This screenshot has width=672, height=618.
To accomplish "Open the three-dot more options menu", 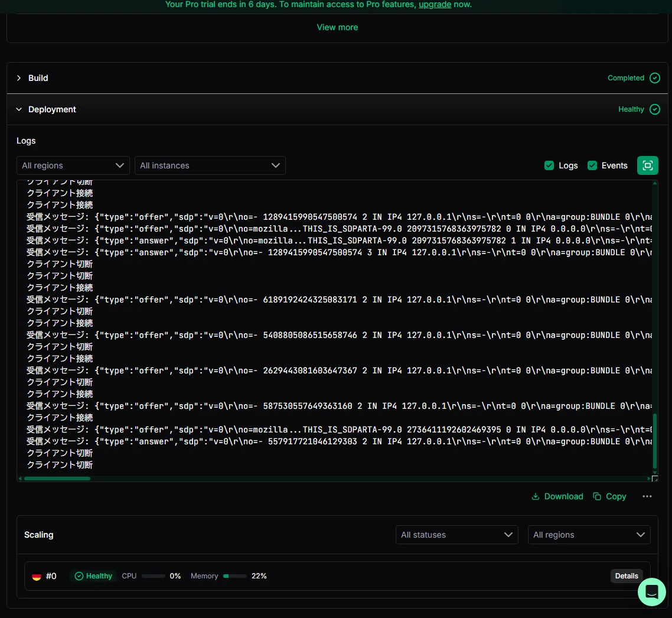I will click(x=647, y=496).
